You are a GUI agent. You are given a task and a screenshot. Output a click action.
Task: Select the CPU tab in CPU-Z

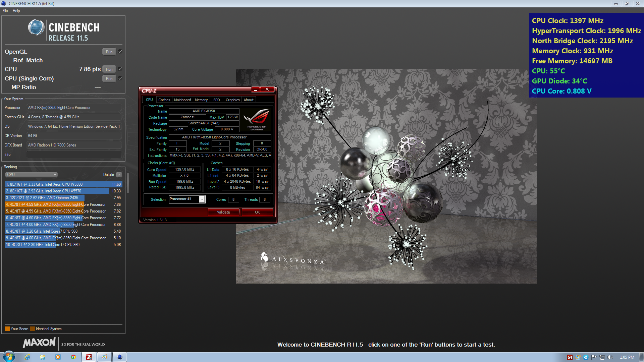pos(149,100)
